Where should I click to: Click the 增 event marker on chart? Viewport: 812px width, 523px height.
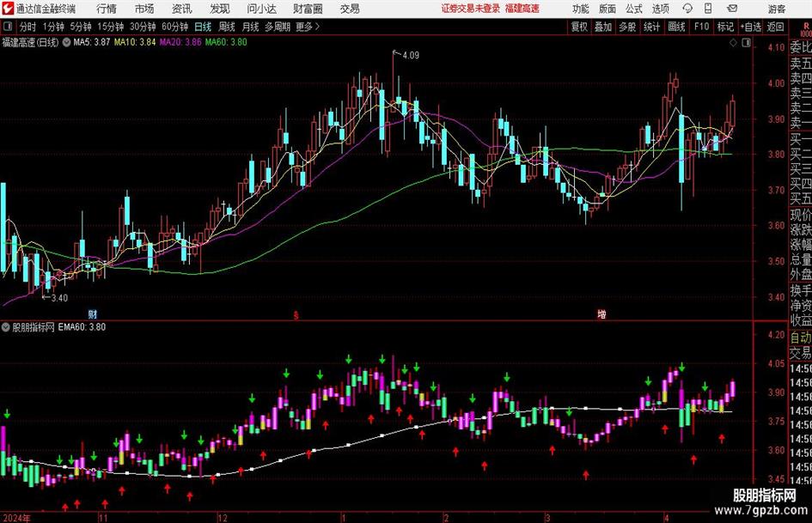point(601,314)
